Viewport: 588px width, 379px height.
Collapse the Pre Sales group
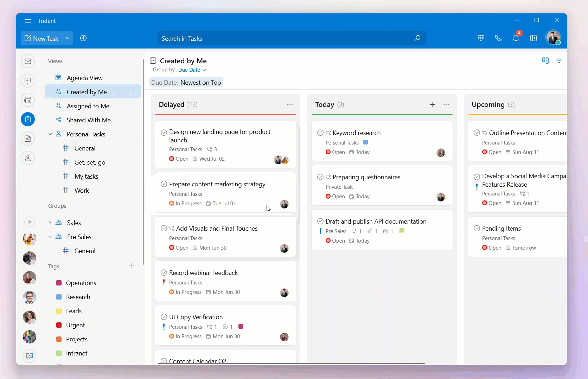50,237
